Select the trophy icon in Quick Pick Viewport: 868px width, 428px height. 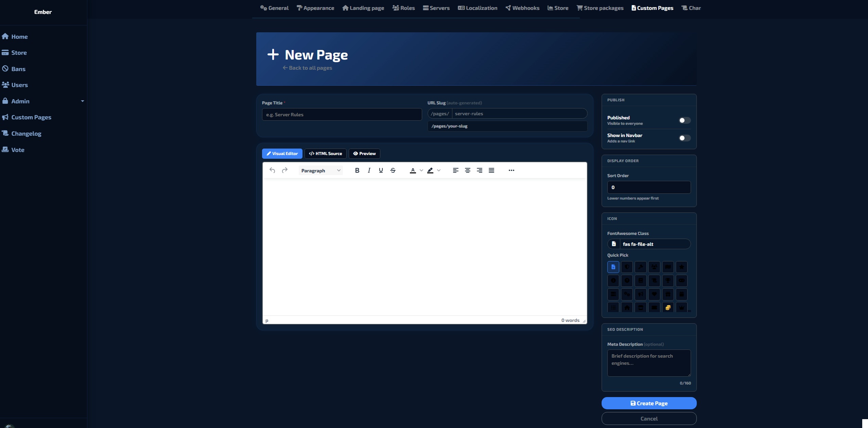pos(668,280)
